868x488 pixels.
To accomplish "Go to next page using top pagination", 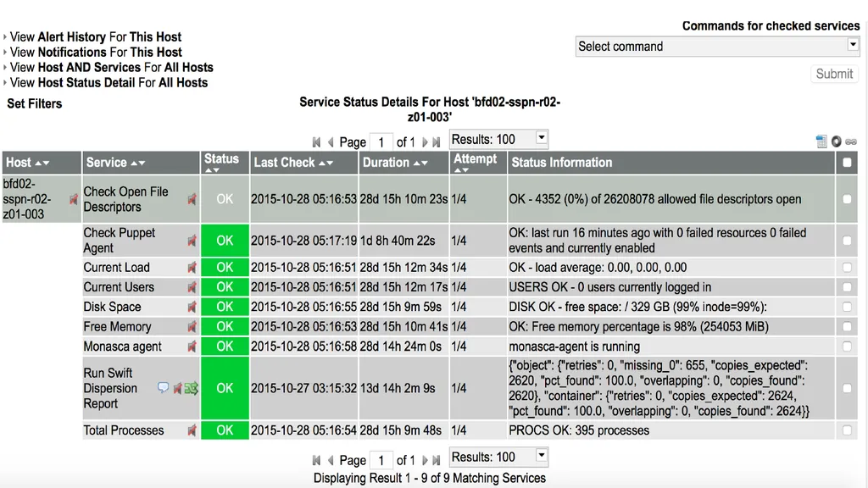I will 425,142.
